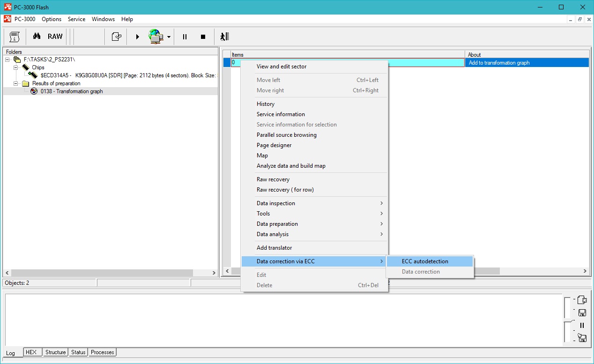This screenshot has height=364, width=594.
Task: Select Analyze data and build map
Action: 314,166
